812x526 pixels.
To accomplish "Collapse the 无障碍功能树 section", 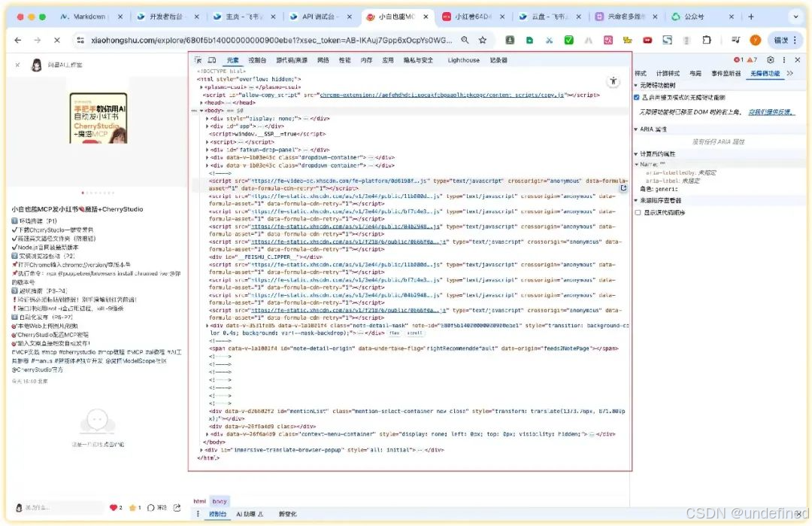I will tap(636, 86).
